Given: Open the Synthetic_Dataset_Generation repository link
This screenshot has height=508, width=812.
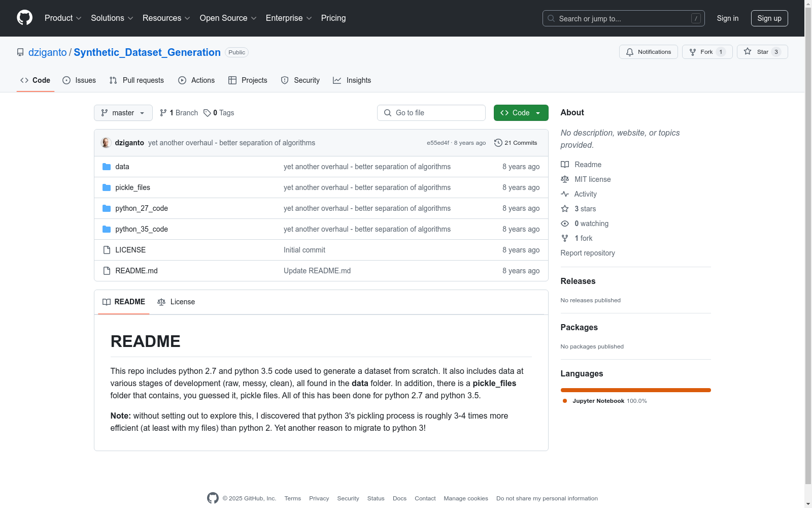Looking at the screenshot, I should (x=147, y=52).
